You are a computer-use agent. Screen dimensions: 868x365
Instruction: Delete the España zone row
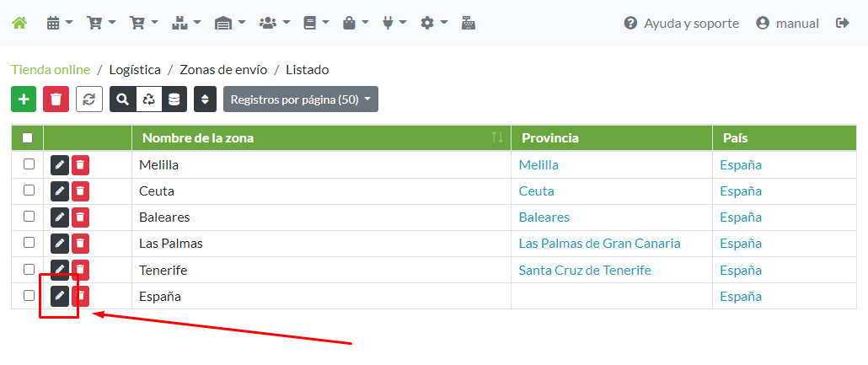(x=80, y=297)
